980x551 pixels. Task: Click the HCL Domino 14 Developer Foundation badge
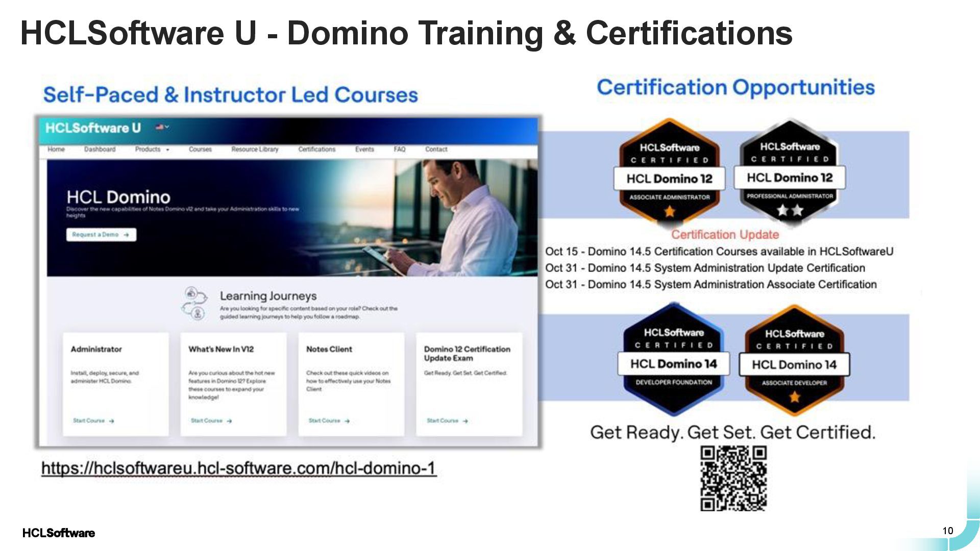tap(673, 360)
